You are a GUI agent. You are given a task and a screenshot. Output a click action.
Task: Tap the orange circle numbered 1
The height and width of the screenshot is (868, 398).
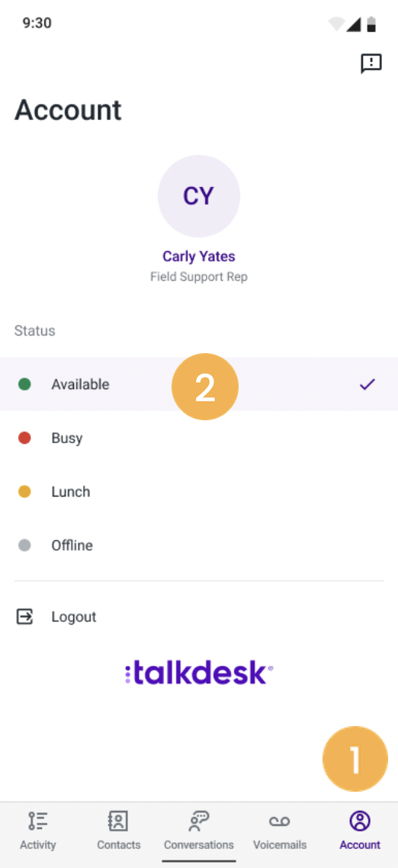pos(355,758)
